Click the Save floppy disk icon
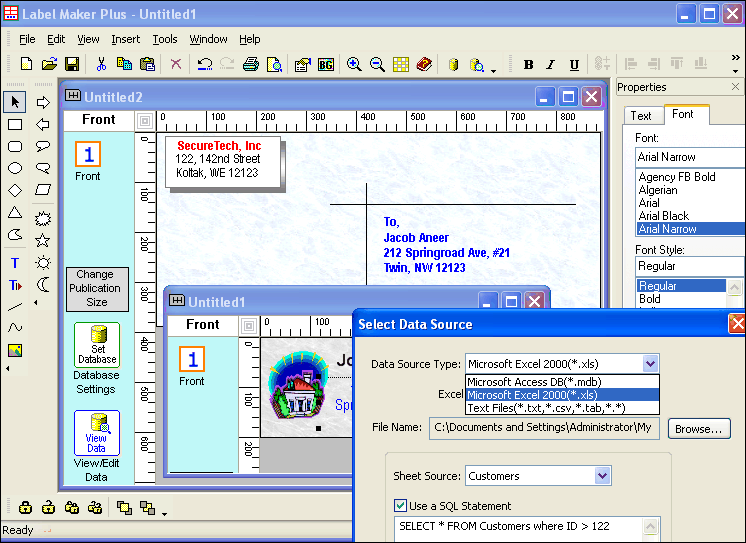 [x=72, y=65]
